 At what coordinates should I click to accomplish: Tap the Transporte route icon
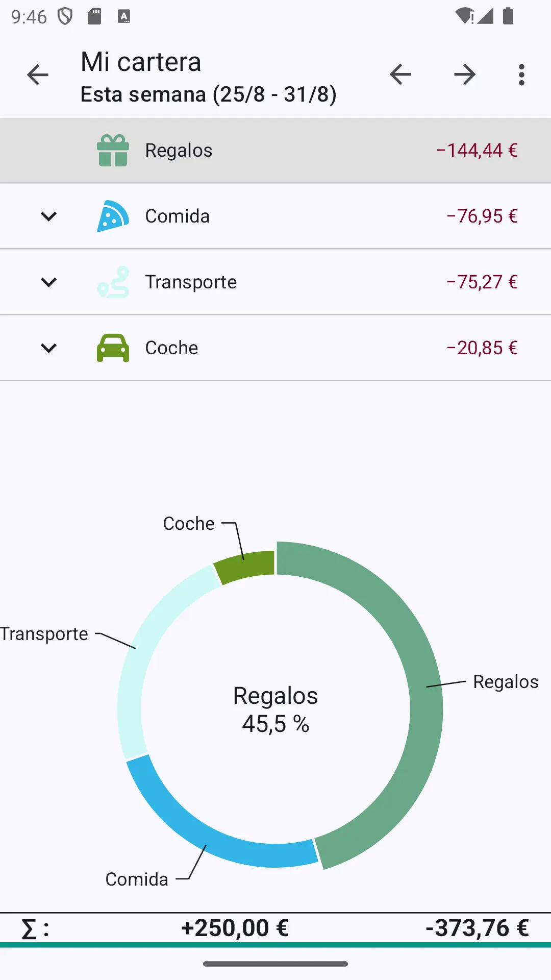coord(113,282)
